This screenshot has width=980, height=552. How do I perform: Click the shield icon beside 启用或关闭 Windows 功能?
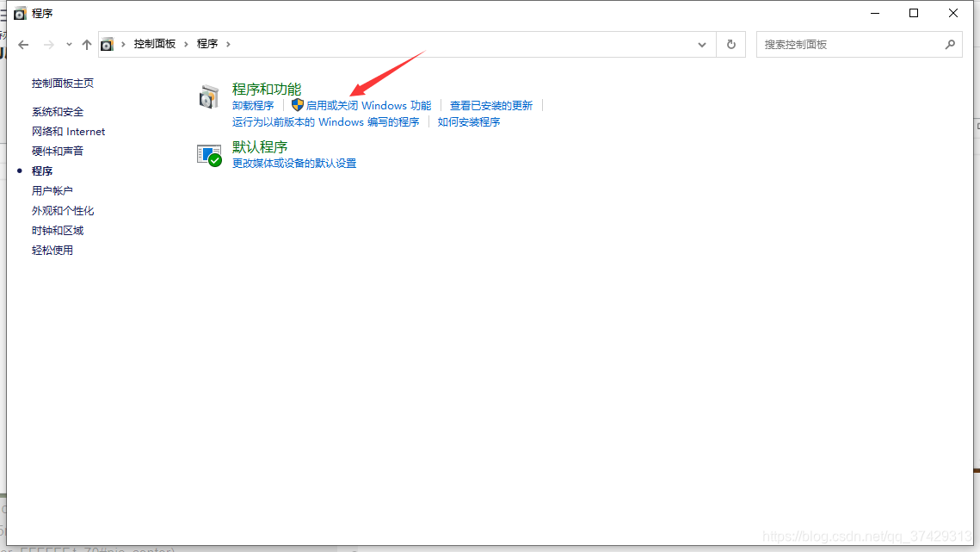coord(298,105)
